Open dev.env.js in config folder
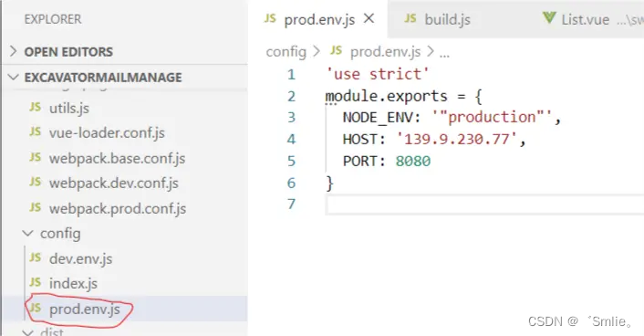The height and width of the screenshot is (336, 644). click(x=80, y=258)
